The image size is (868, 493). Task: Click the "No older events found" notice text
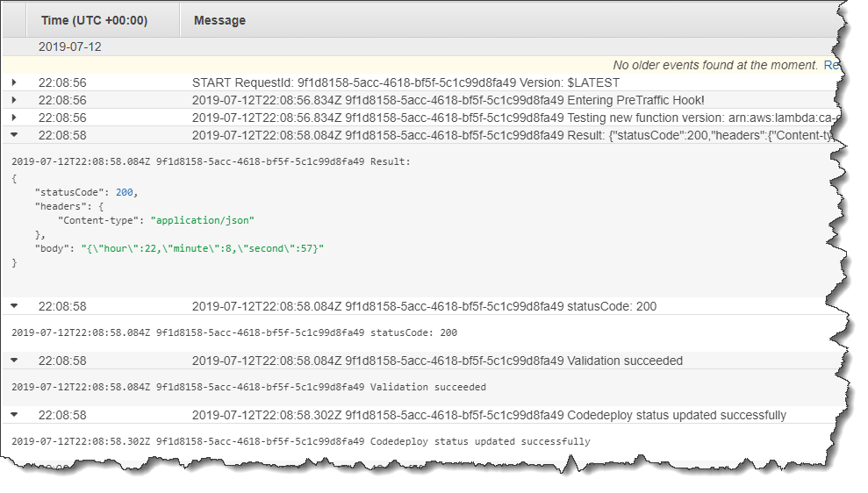tap(714, 65)
